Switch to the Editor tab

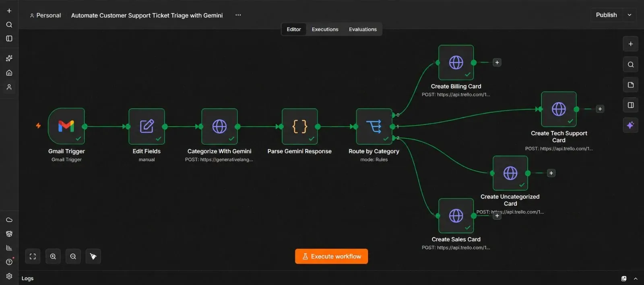point(294,29)
